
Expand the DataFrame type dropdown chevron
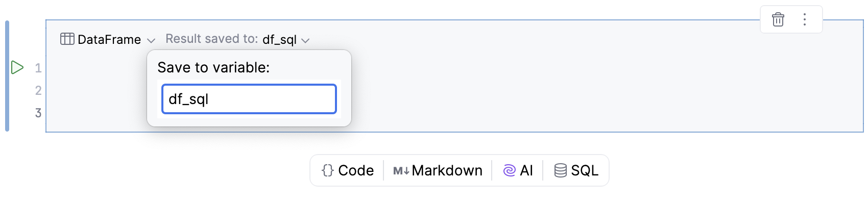pyautogui.click(x=151, y=40)
